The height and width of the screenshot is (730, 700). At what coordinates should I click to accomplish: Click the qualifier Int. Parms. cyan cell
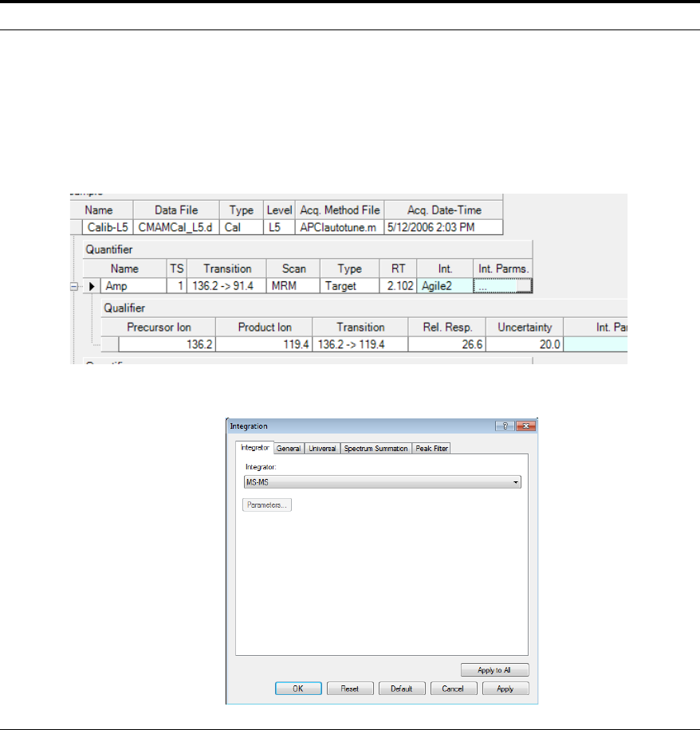click(x=596, y=344)
